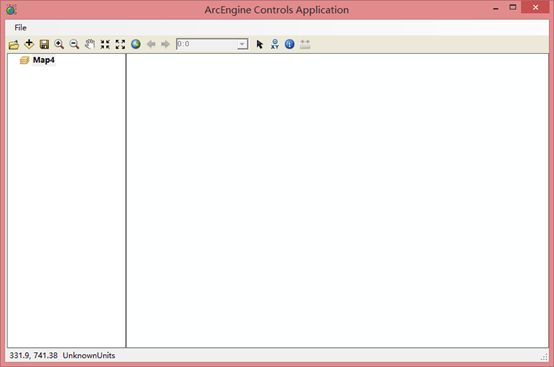The width and height of the screenshot is (554, 367).
Task: Click the Fixed Zoom Out arrows icon
Action: [120, 44]
